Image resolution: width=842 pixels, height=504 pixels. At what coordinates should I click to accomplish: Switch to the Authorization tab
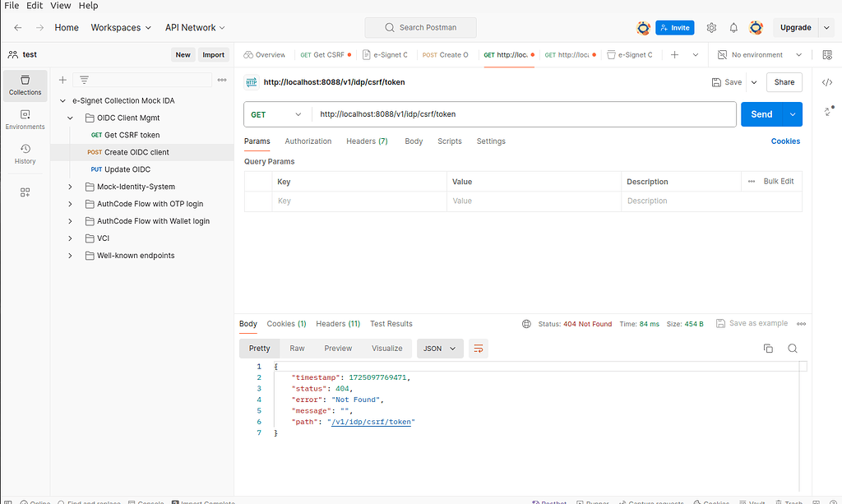308,141
